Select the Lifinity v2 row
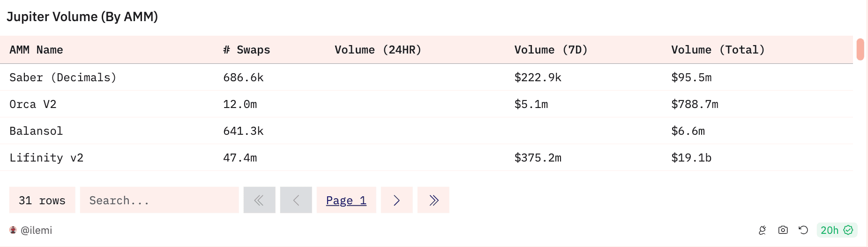 427,158
